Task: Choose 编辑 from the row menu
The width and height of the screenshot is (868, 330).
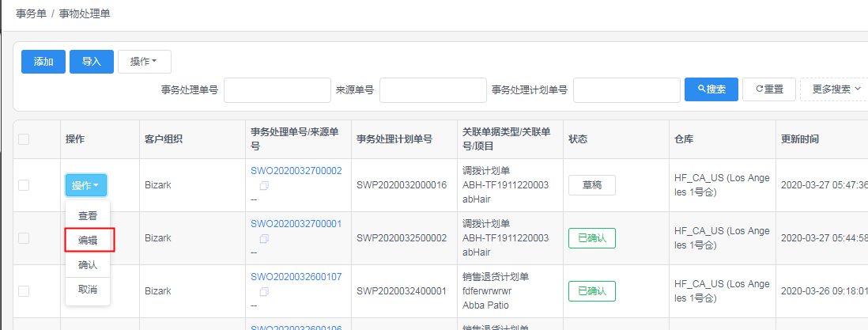Action: 89,240
